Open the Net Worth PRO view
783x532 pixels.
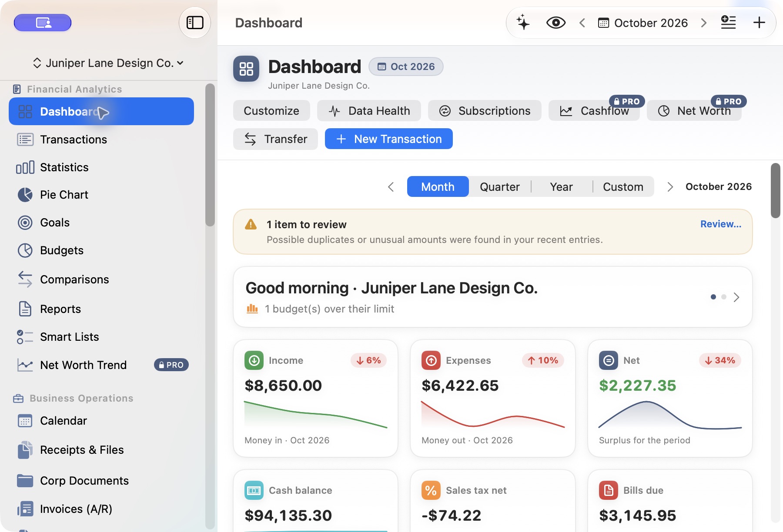coord(694,111)
